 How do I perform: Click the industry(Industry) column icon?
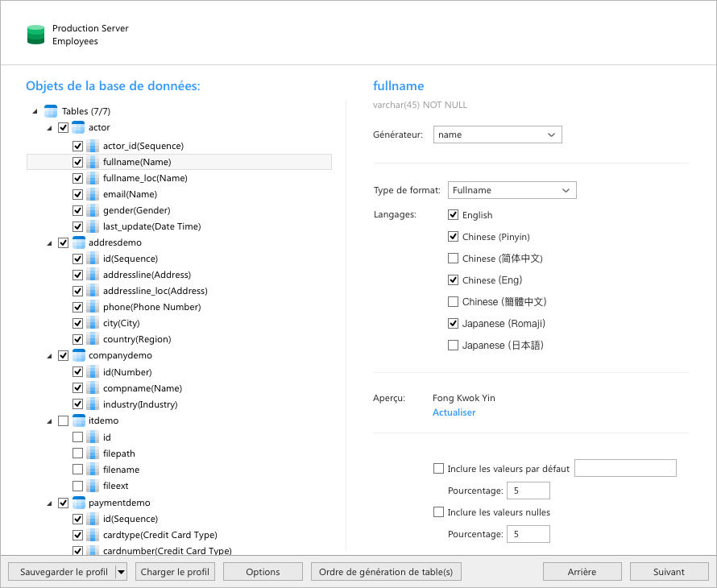pos(93,404)
